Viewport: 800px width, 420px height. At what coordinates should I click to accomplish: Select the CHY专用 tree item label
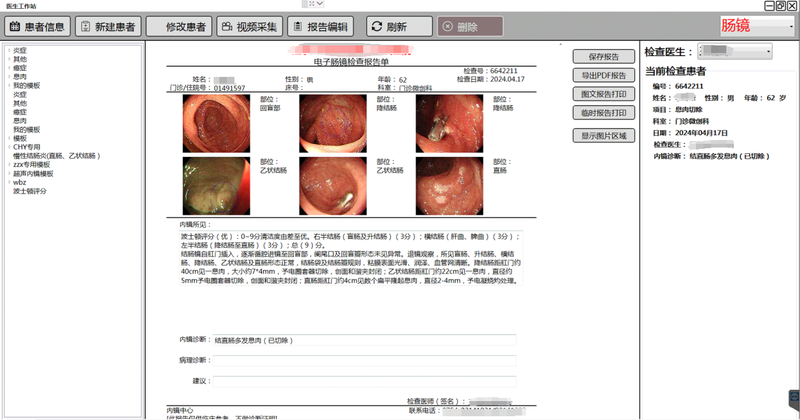(27, 147)
